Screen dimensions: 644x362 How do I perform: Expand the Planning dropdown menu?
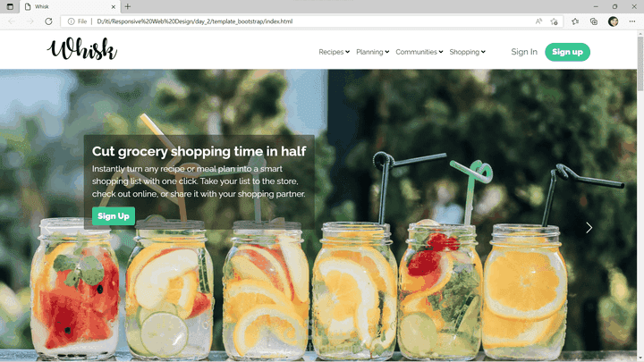coord(372,52)
